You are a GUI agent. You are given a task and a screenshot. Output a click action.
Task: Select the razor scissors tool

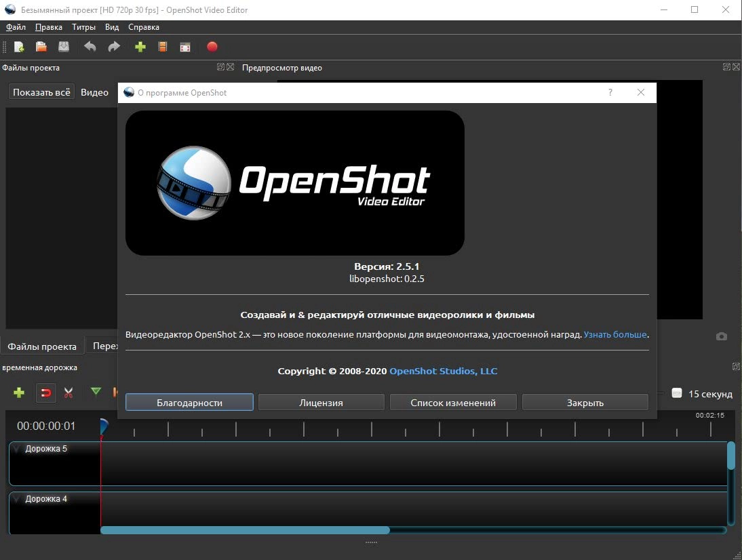tap(69, 393)
